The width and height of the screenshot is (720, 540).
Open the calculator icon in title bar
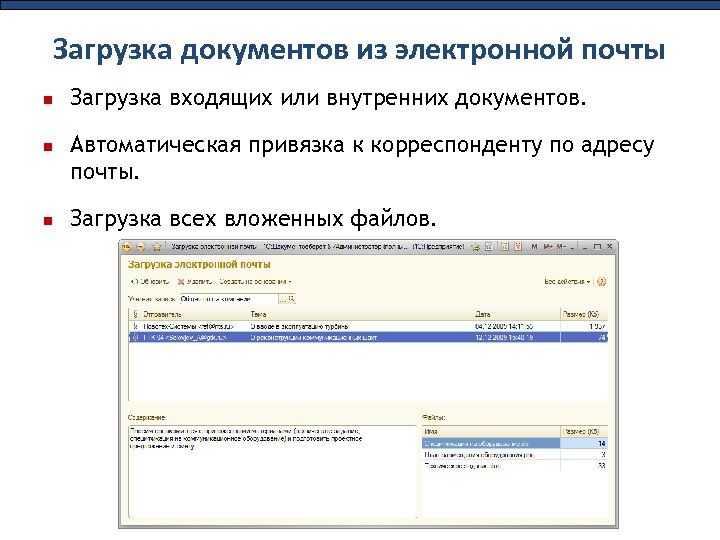pos(505,247)
